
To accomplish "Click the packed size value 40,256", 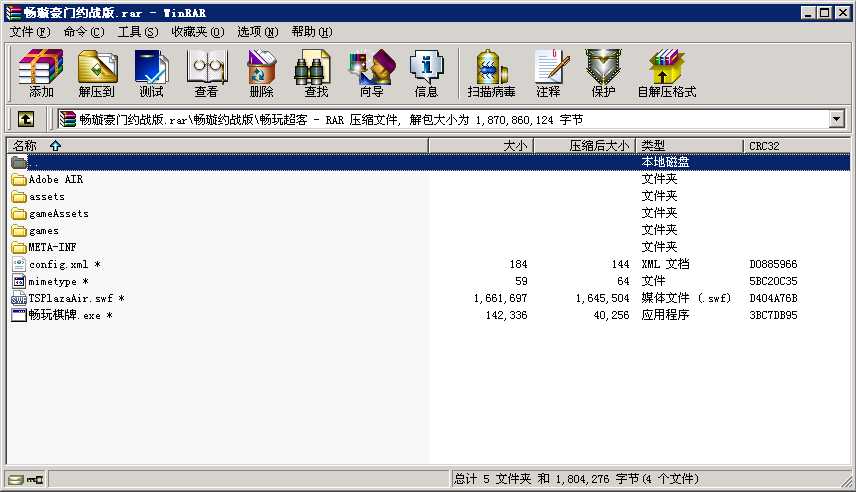I will (611, 315).
